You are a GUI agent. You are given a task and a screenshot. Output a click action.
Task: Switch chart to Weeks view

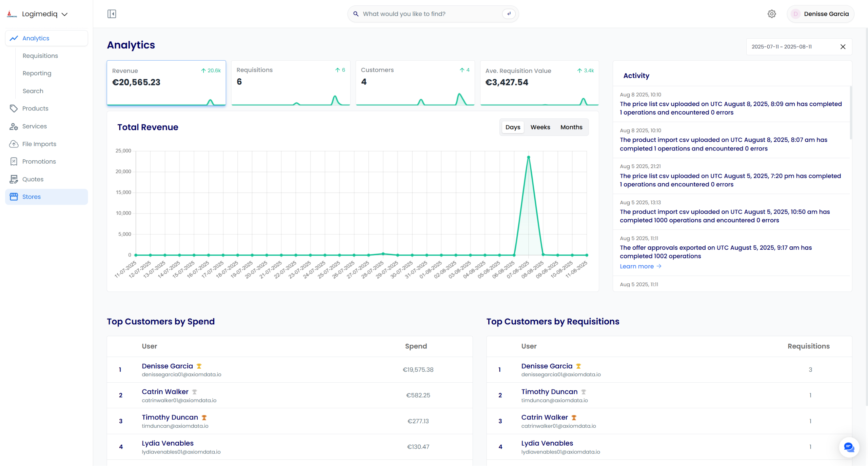540,127
